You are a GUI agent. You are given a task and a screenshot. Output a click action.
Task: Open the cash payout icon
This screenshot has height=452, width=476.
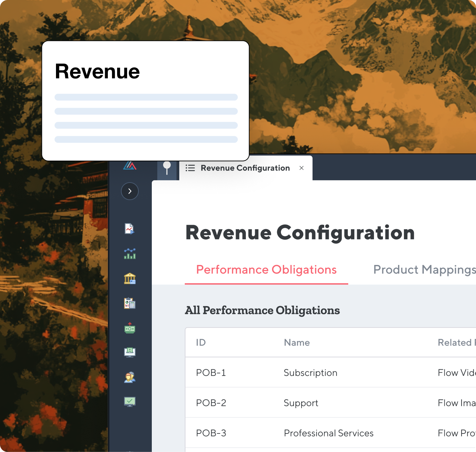130,328
